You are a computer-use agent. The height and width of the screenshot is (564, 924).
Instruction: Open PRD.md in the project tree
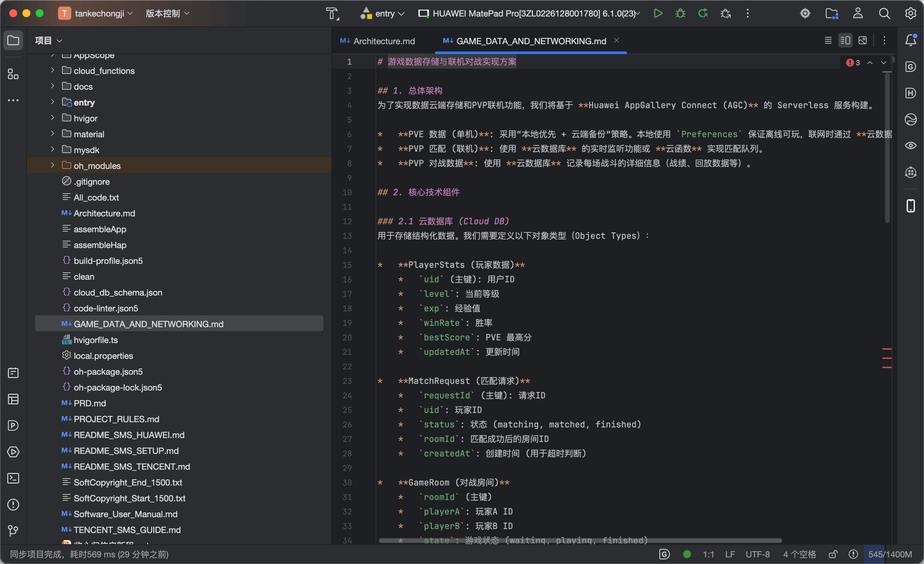tap(90, 403)
